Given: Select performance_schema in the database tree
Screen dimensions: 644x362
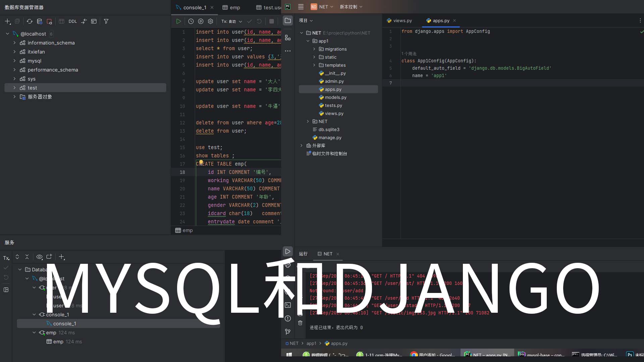Looking at the screenshot, I should 53,70.
